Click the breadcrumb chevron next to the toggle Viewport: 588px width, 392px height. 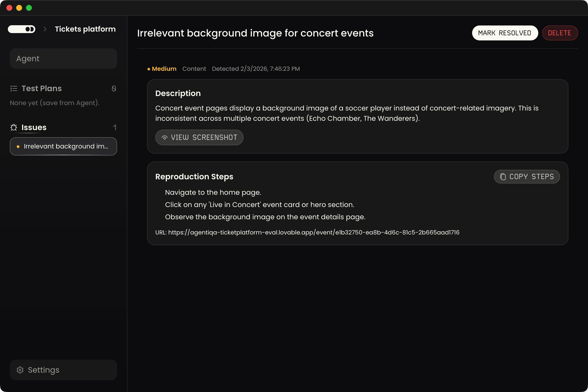[x=45, y=29]
